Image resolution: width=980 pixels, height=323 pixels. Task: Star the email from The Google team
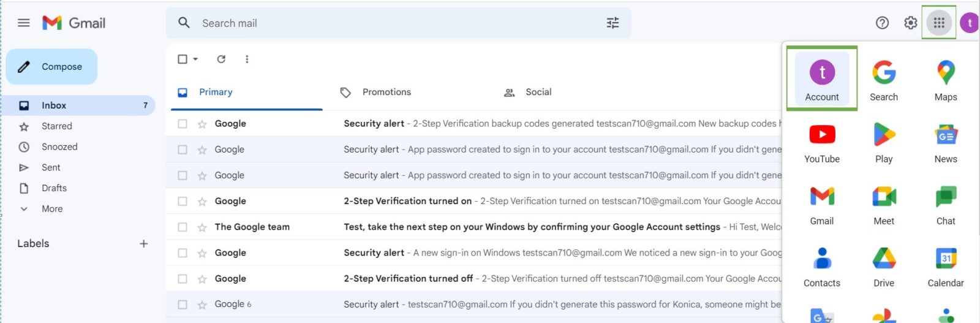[x=202, y=227]
